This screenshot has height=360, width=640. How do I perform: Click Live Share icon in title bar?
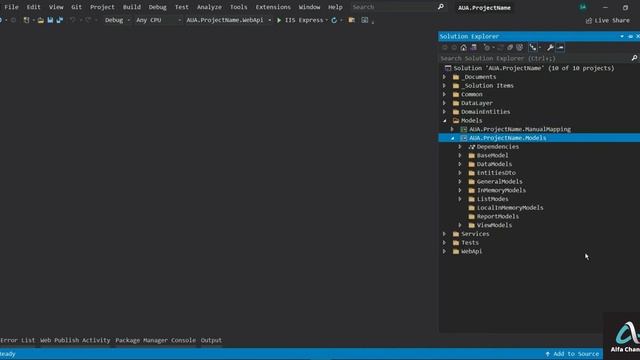click(x=588, y=20)
